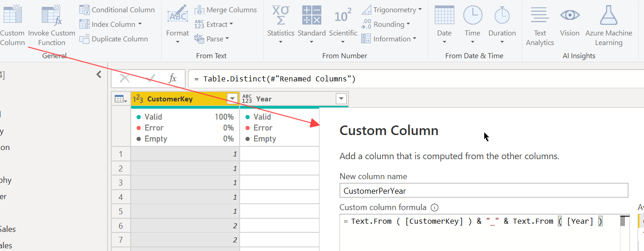Click into the custom column formula box
The height and width of the screenshot is (251, 644).
pyautogui.click(x=480, y=232)
